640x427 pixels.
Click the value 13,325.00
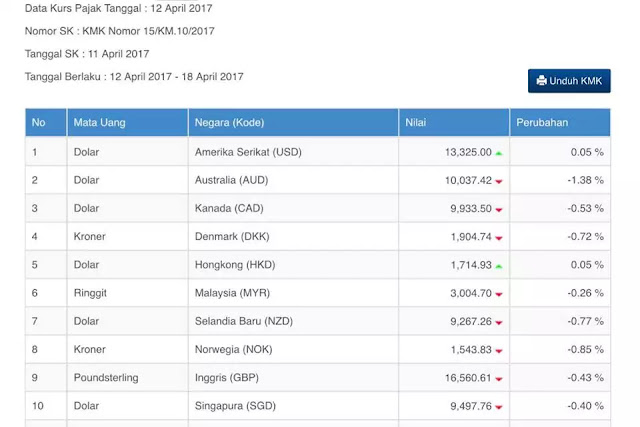(x=468, y=152)
